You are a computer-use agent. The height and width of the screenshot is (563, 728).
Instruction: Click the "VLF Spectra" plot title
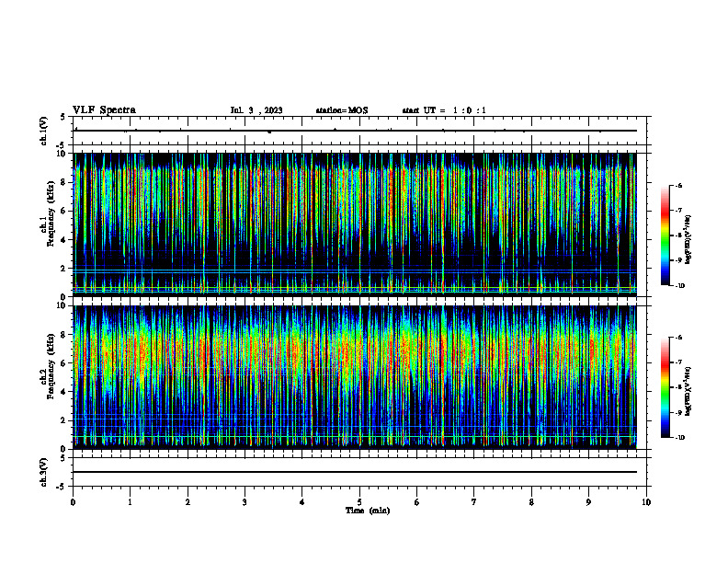[105, 110]
